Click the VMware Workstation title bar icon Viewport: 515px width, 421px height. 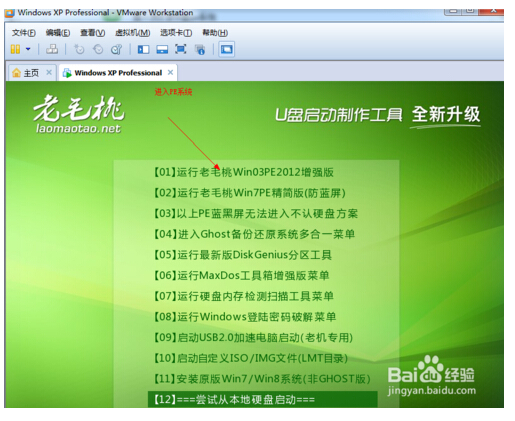9,13
